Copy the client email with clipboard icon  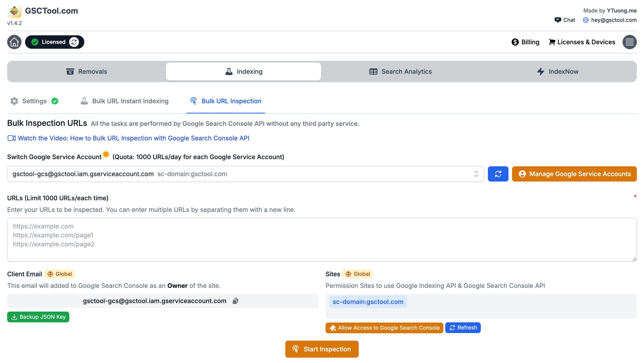(235, 301)
